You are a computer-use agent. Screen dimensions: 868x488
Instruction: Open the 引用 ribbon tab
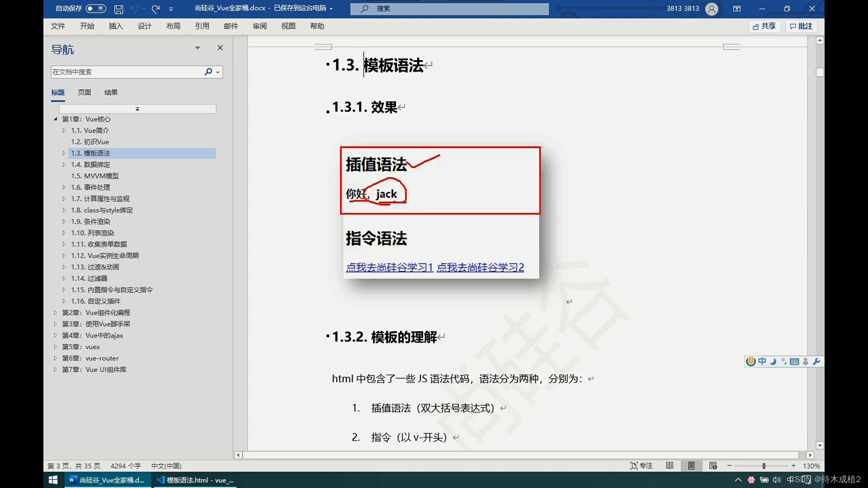coord(202,26)
